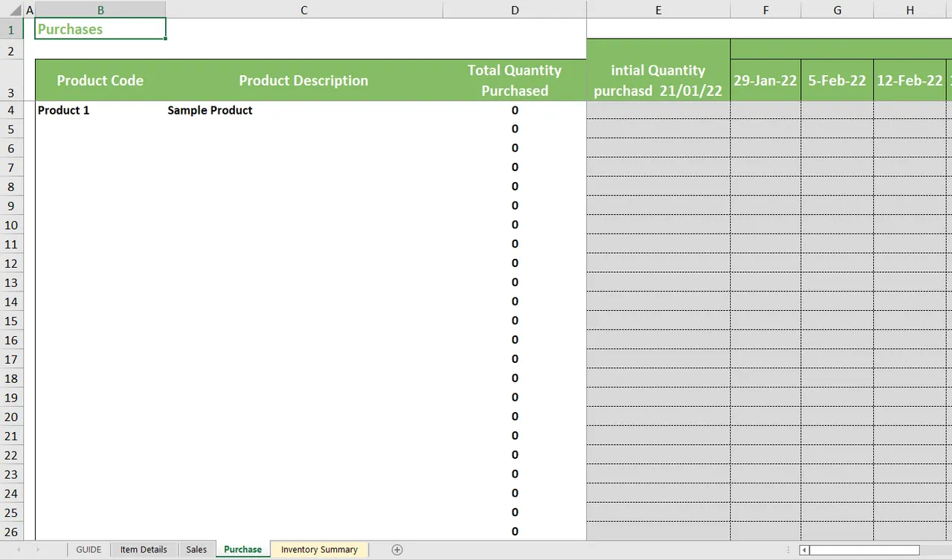Click next sheet navigation arrow

(x=37, y=550)
